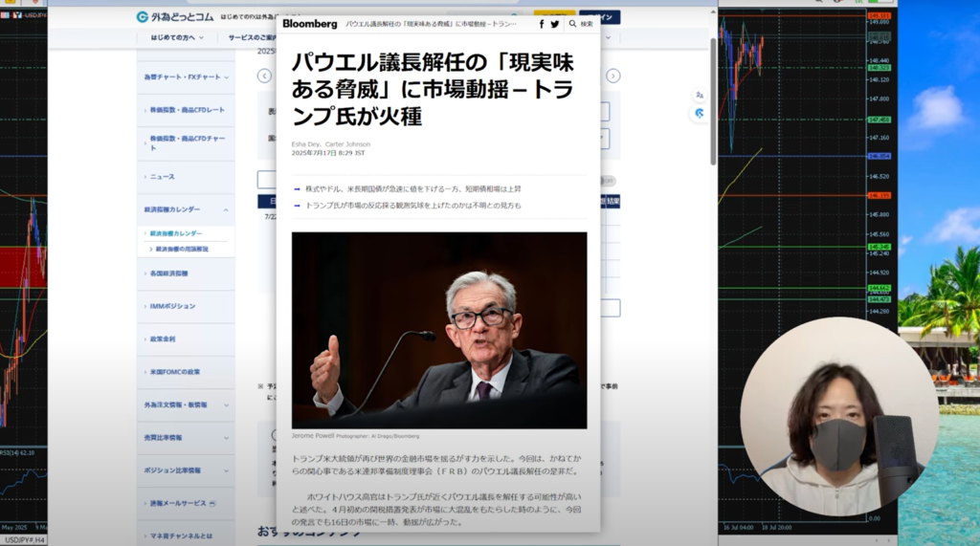
Task: Open the ニュース sidebar item
Action: tap(186, 177)
